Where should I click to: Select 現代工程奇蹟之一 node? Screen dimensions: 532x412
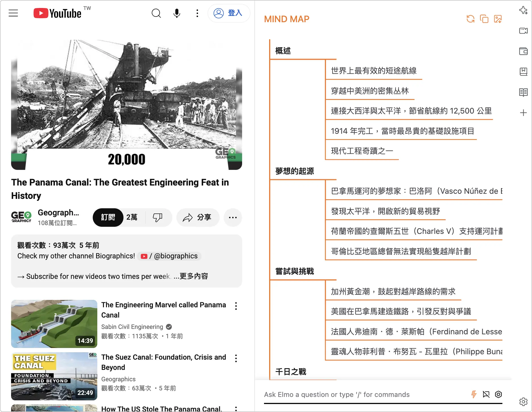(x=362, y=151)
